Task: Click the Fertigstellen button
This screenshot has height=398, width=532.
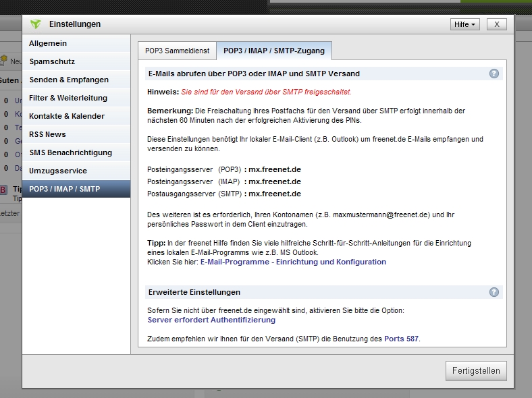Action: pyautogui.click(x=476, y=371)
